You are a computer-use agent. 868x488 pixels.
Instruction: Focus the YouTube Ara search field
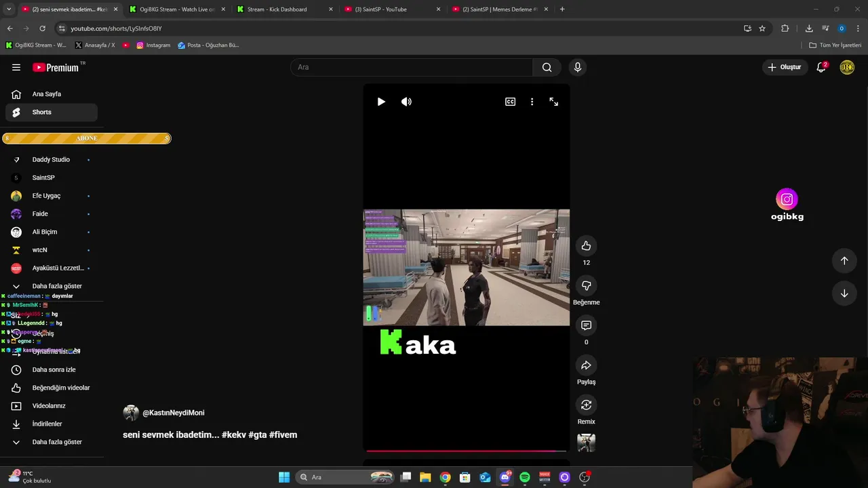point(412,67)
